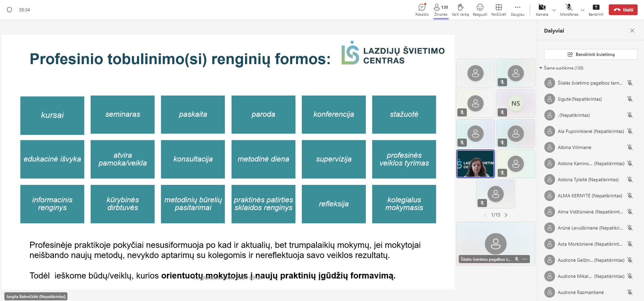Leave the meeting with Išeiti
Viewport: 644px width, 301px height.
click(x=623, y=10)
